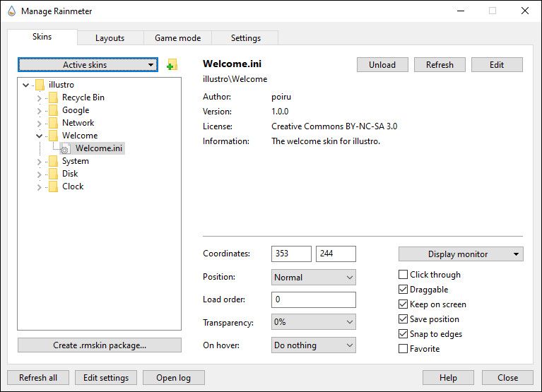
Task: Click the Close button at bottom
Action: coord(508,377)
